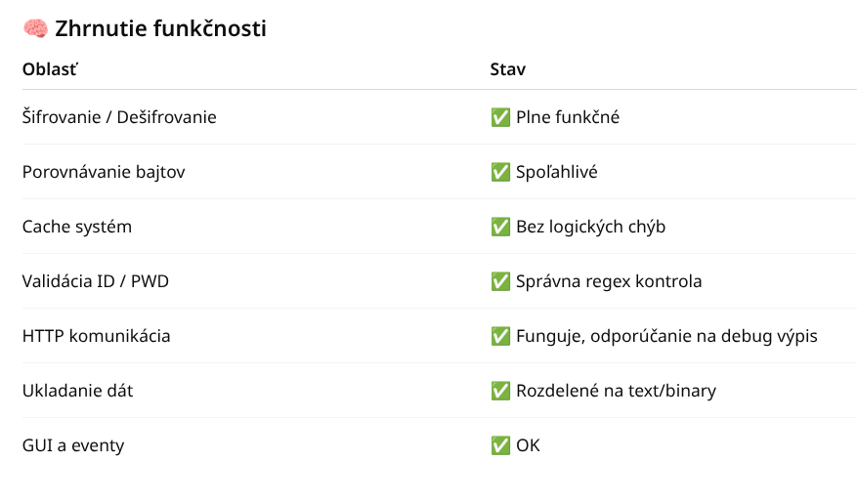Select the Porovnávanie bajtov cell
This screenshot has width=857, height=504.
click(x=104, y=172)
